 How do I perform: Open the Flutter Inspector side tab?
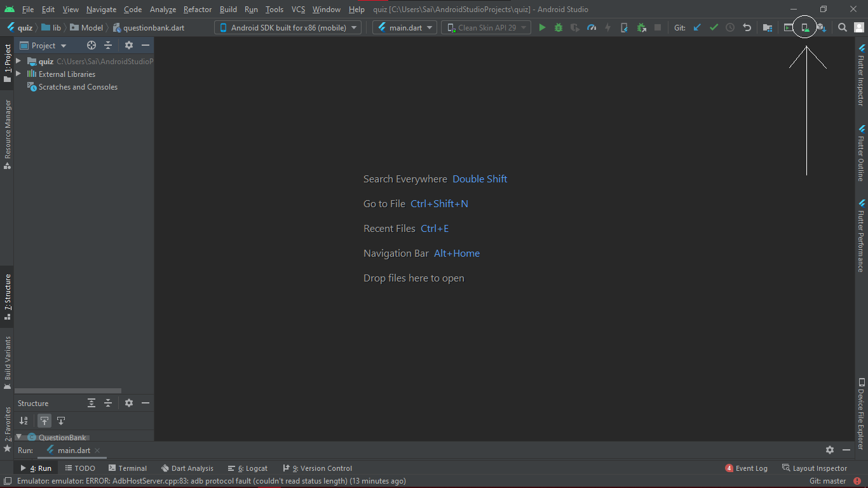point(862,75)
